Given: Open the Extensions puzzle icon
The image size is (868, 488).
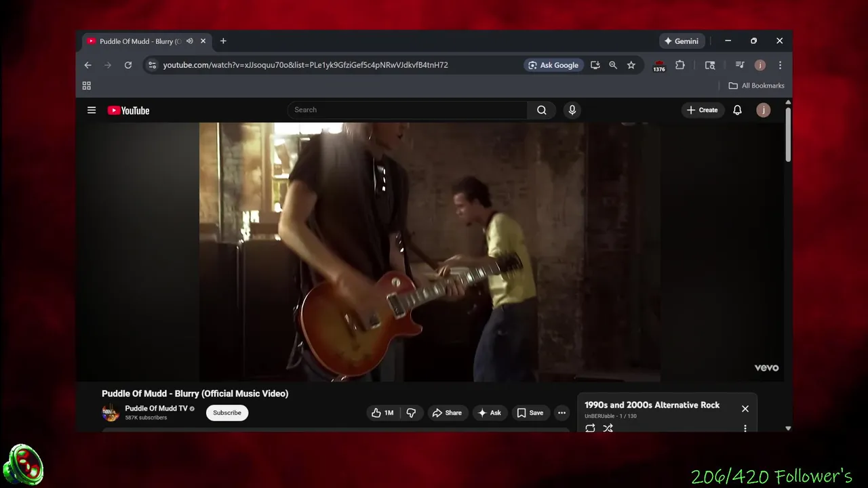Looking at the screenshot, I should click(x=680, y=65).
